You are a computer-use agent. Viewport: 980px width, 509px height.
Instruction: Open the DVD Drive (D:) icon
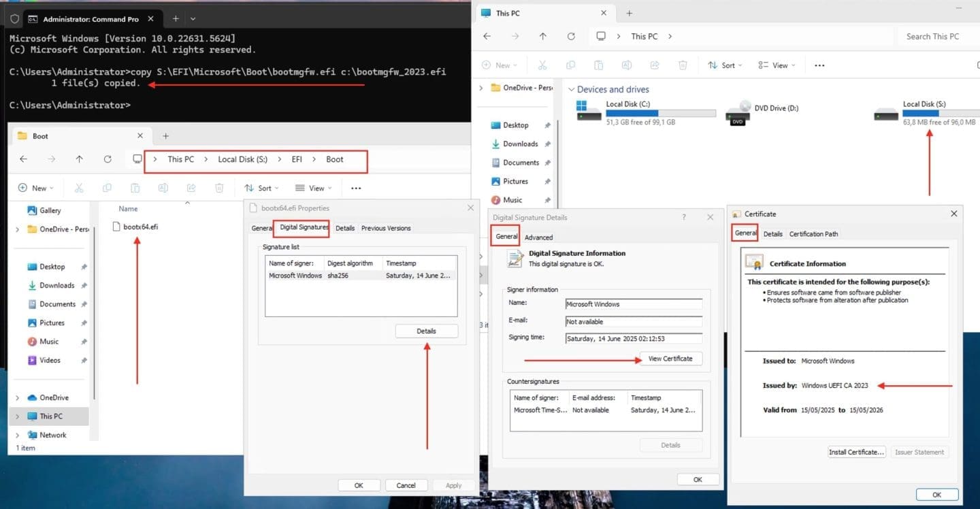(x=738, y=113)
